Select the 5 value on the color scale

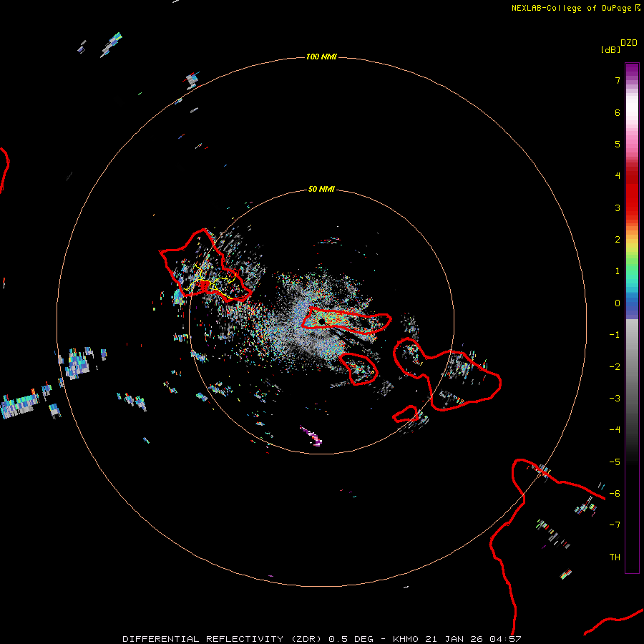pyautogui.click(x=618, y=144)
